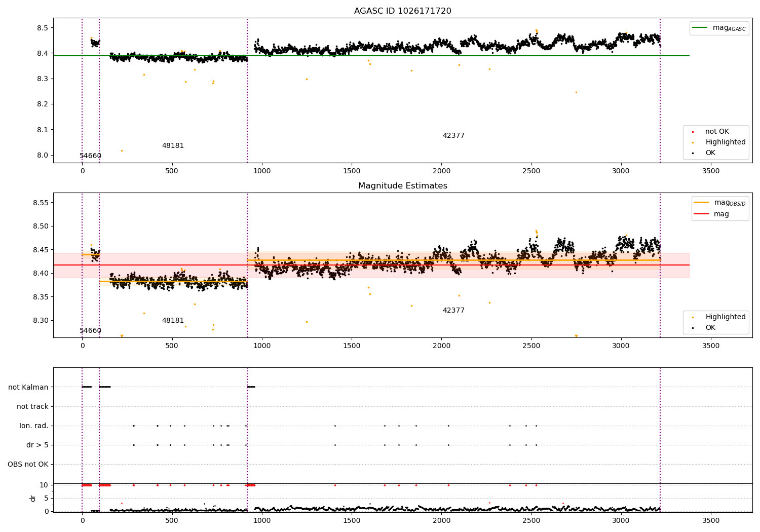The height and width of the screenshot is (532, 760).
Task: Click the 1500 x-axis tick under the middle plot
Action: (352, 346)
